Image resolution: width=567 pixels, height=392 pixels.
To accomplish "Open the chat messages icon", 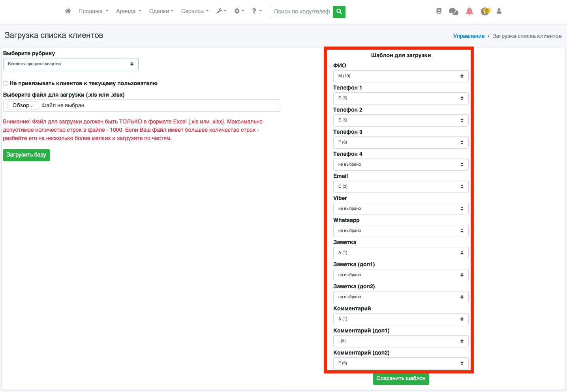I will coord(453,11).
